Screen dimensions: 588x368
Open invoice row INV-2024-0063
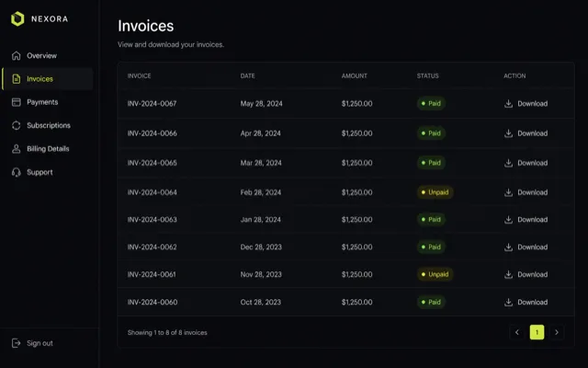click(345, 220)
